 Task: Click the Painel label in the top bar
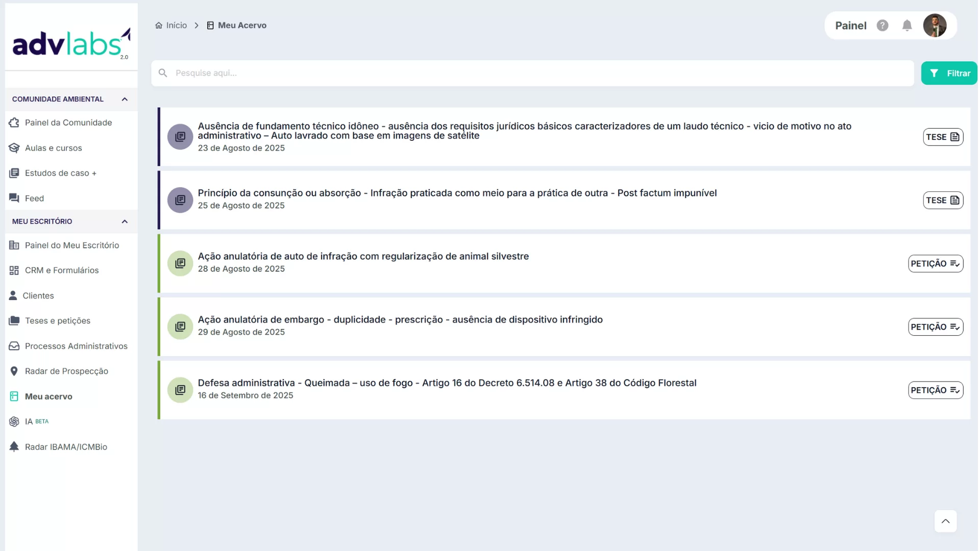[850, 26]
